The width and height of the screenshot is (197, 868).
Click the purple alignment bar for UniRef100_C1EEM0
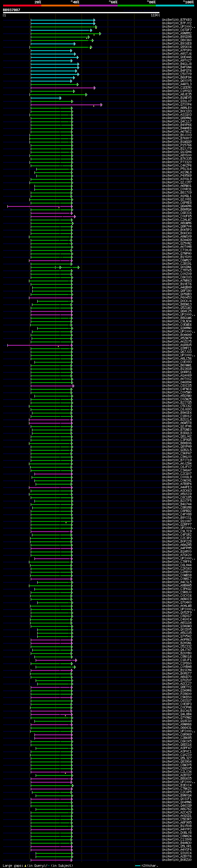coord(63,88)
